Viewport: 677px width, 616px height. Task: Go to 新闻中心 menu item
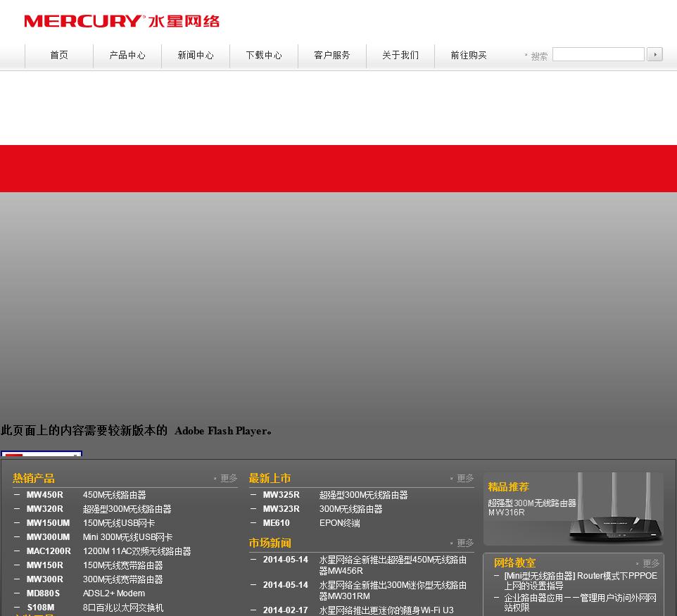tap(196, 56)
